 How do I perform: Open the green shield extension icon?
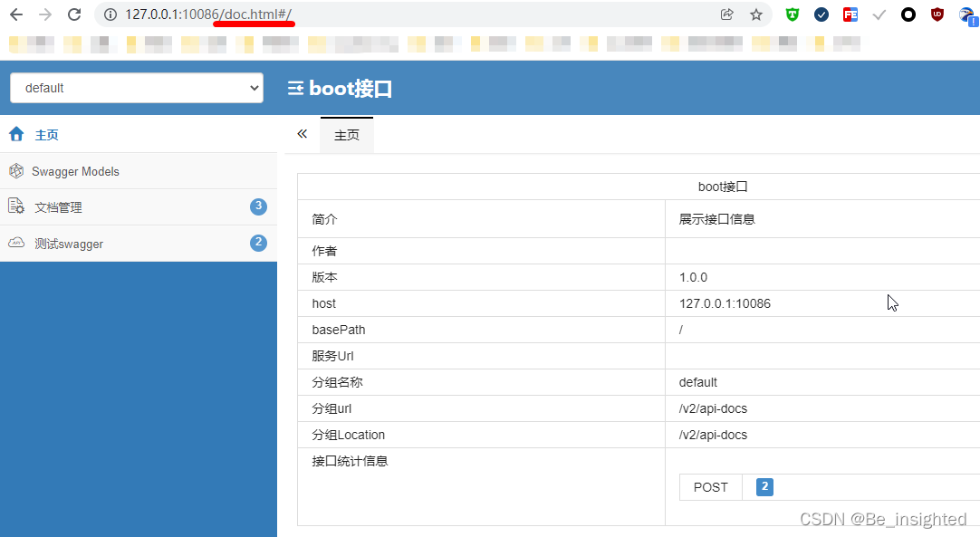click(793, 14)
